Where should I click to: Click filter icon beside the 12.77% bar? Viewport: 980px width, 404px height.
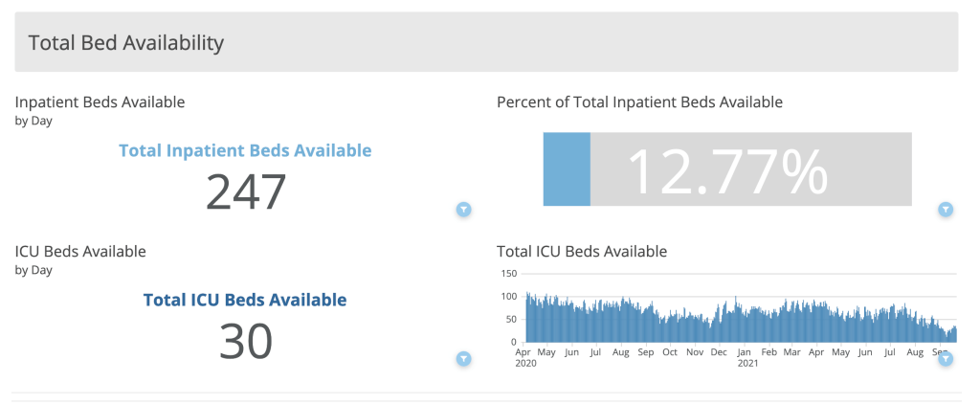point(946,210)
